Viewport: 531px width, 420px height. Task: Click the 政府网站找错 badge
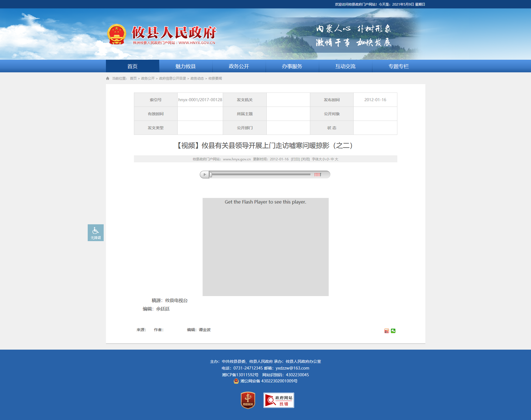pos(279,400)
